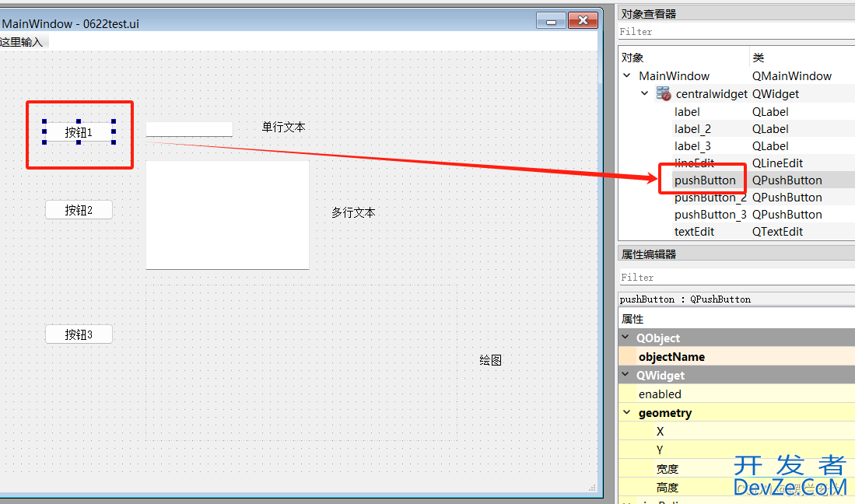Select the 按钮1 push button on the form
855x504 pixels.
(79, 132)
